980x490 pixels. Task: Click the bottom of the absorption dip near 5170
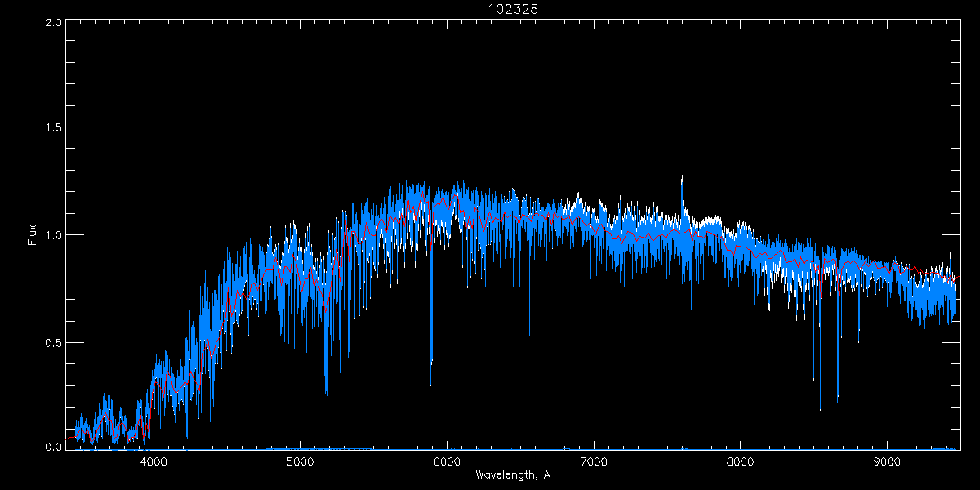[x=327, y=394]
